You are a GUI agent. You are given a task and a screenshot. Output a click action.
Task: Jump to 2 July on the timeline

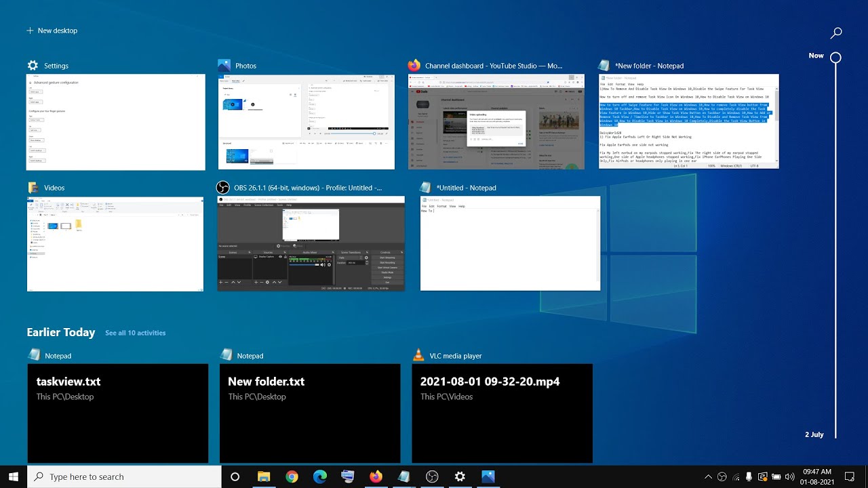pos(814,434)
